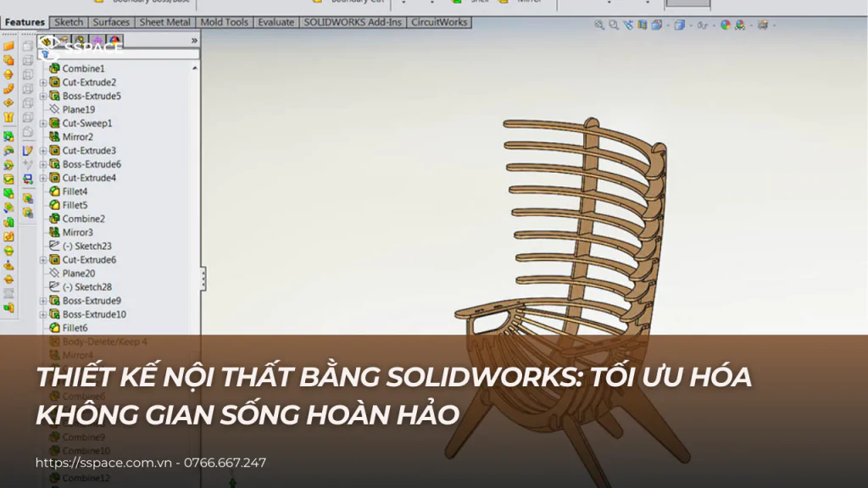Screen dimensions: 868x488
Task: Open the Apply Scene dropdown arrow
Action: [751, 25]
